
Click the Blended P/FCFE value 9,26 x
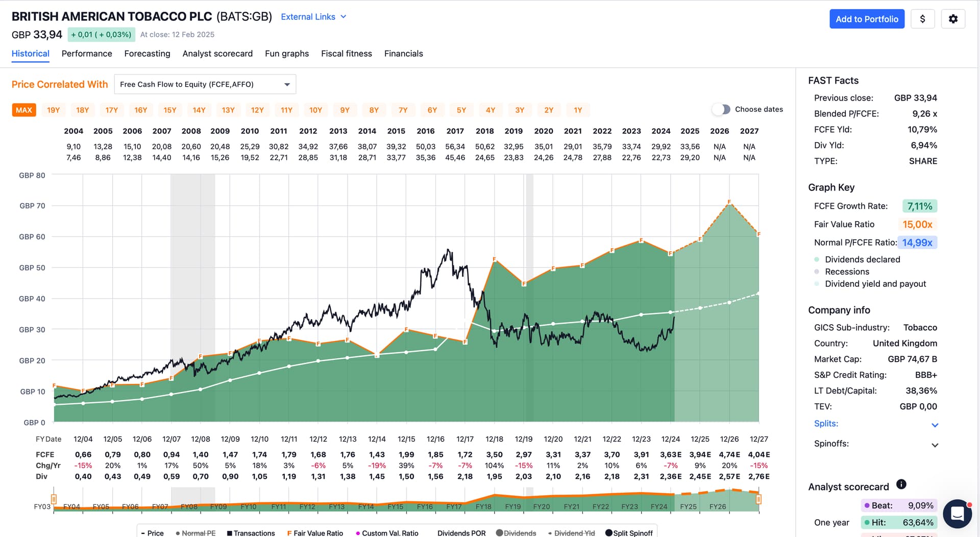click(x=924, y=114)
